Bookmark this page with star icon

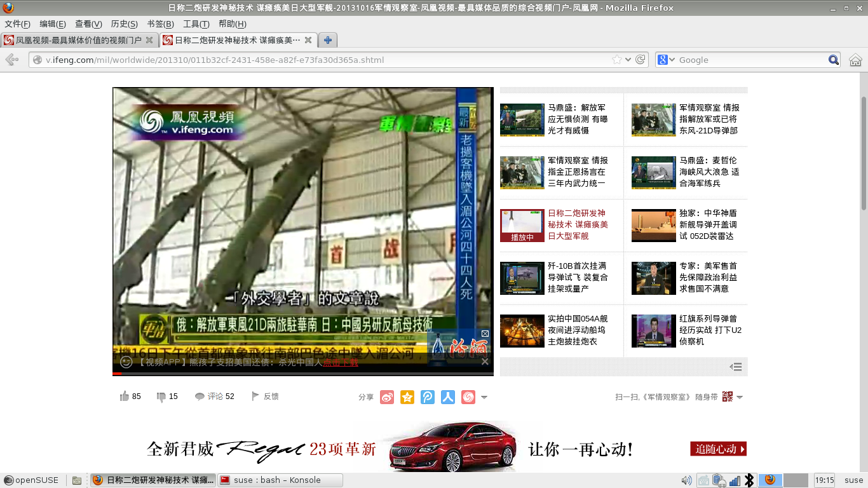point(616,60)
